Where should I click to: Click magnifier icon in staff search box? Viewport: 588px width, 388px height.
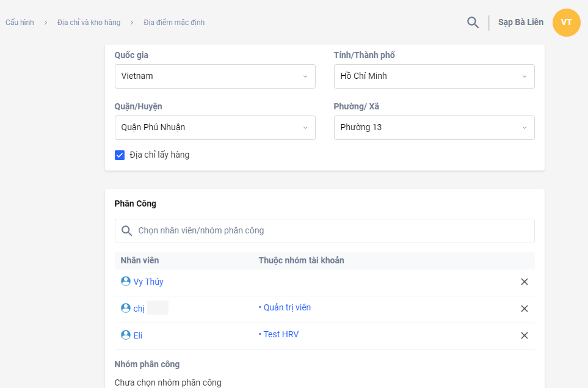coord(127,231)
